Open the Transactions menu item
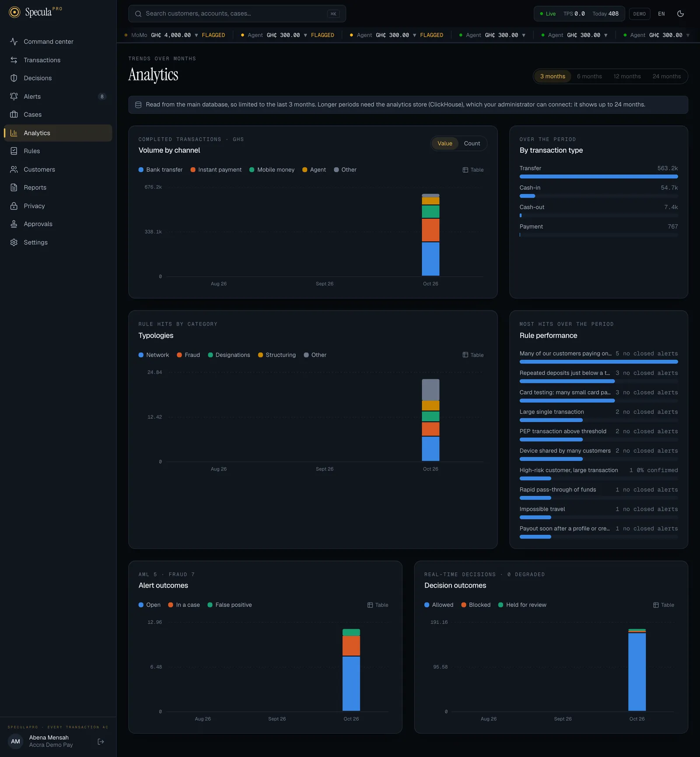This screenshot has width=700, height=757. [58, 60]
